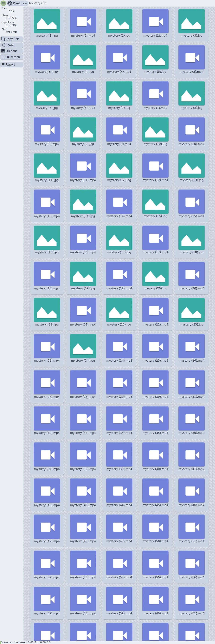Click the Copy link button

coord(12,39)
